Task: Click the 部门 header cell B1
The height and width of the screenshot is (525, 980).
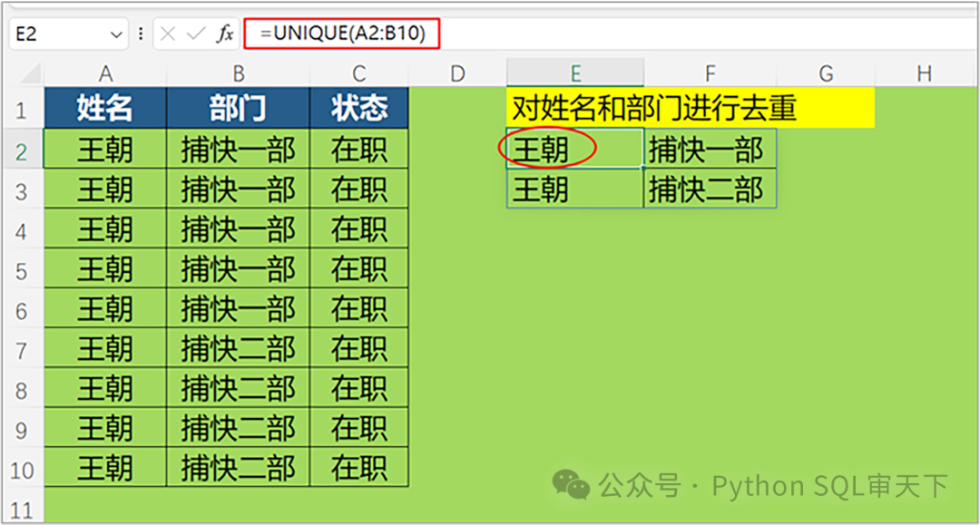Action: 238,109
